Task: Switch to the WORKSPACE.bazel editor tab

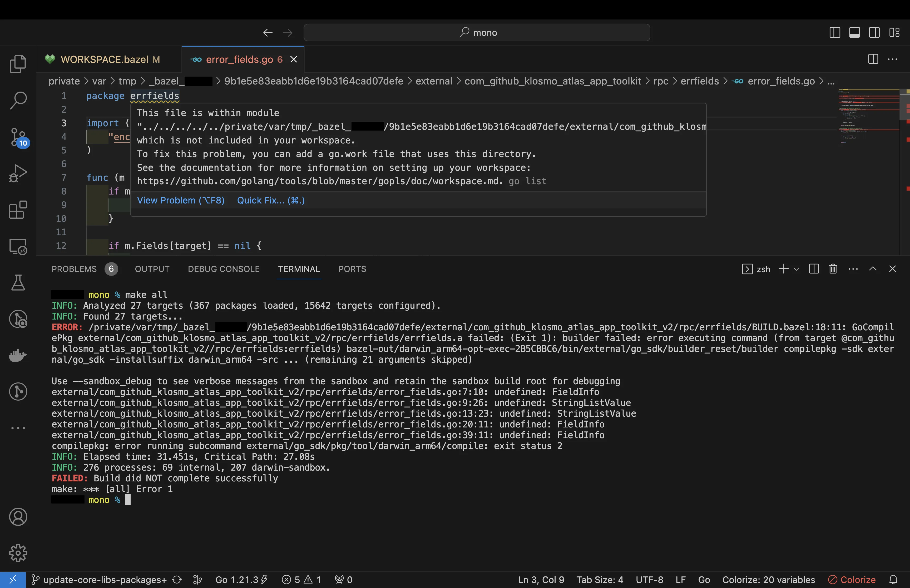Action: 104,59
